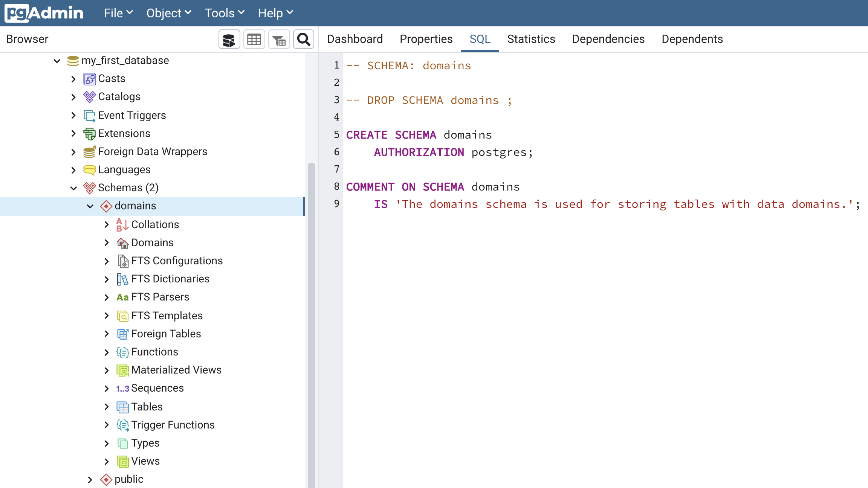This screenshot has height=488, width=868.
Task: Click the Materialized Views node icon
Action: (122, 370)
